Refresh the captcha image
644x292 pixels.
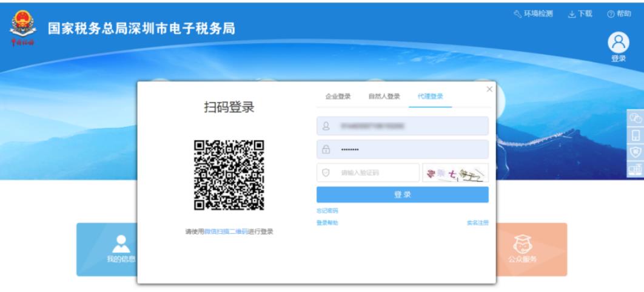point(455,173)
